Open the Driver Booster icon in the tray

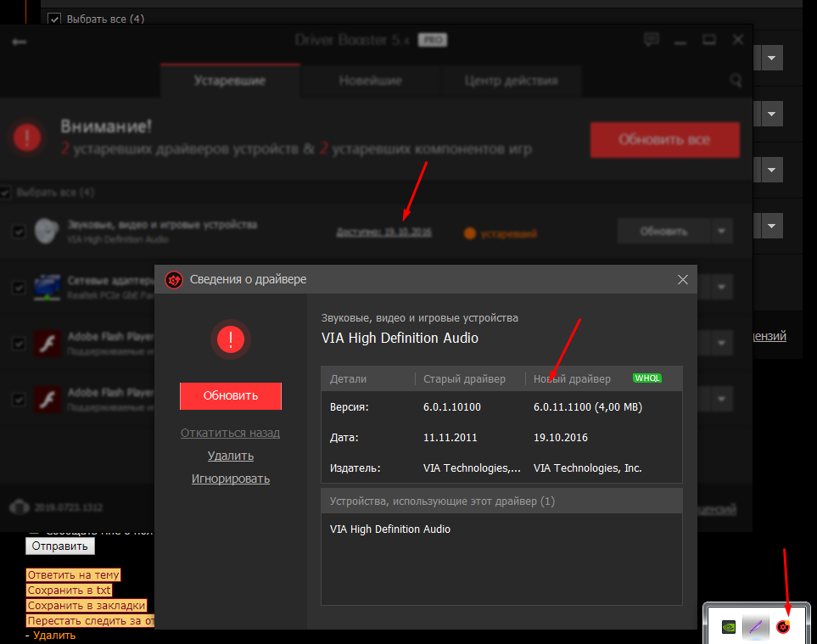[x=783, y=627]
